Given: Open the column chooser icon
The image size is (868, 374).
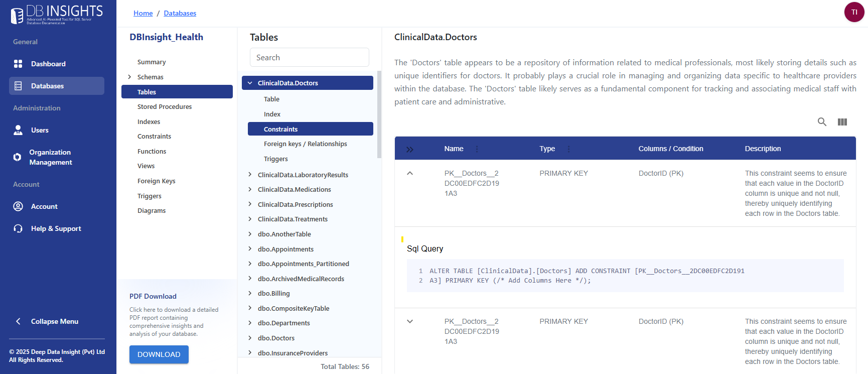Looking at the screenshot, I should click(842, 122).
